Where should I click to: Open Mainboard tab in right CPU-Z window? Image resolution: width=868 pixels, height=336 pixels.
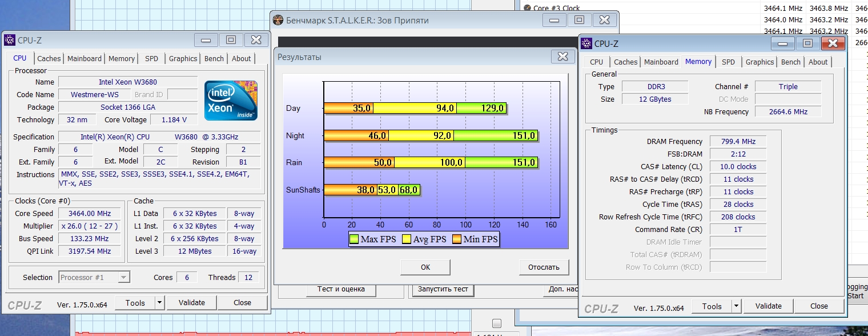point(661,62)
